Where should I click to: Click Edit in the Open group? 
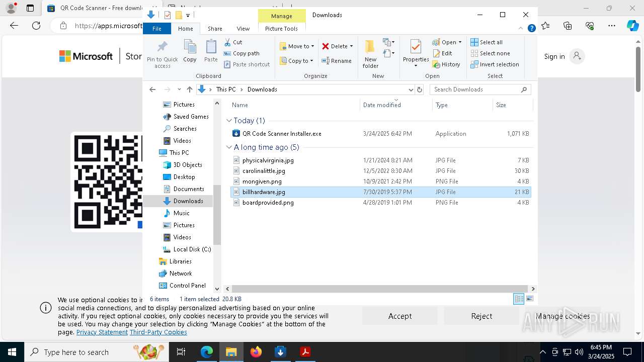point(442,53)
